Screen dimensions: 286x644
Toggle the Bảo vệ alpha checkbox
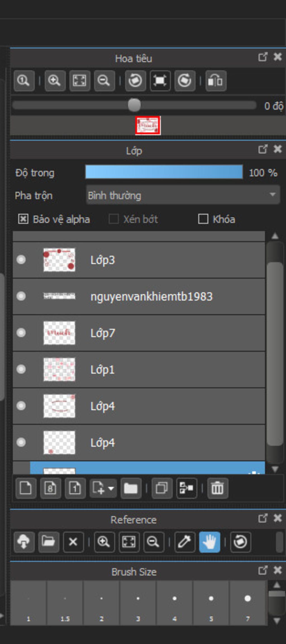23,219
